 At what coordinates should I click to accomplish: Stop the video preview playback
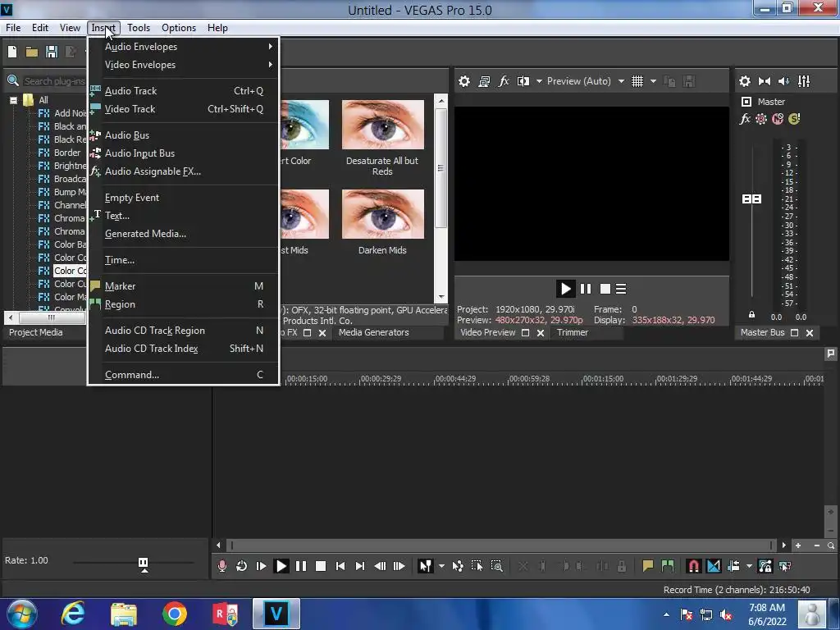click(x=605, y=290)
